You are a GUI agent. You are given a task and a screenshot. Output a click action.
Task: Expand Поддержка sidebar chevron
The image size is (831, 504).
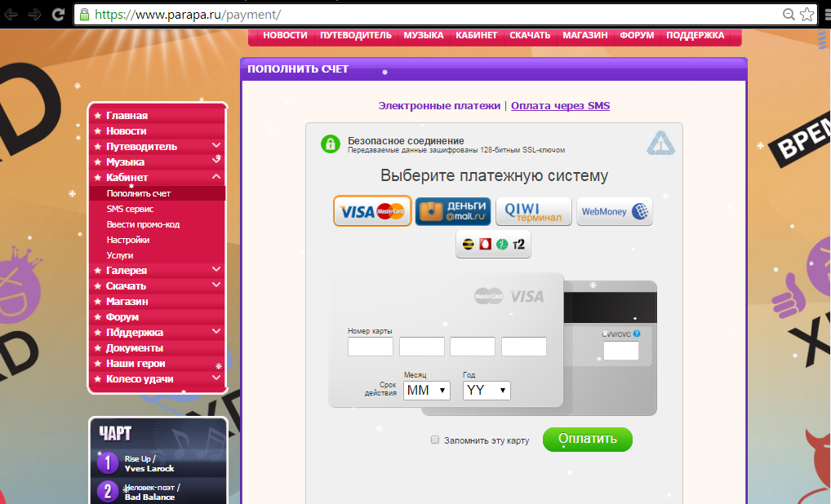[216, 331]
